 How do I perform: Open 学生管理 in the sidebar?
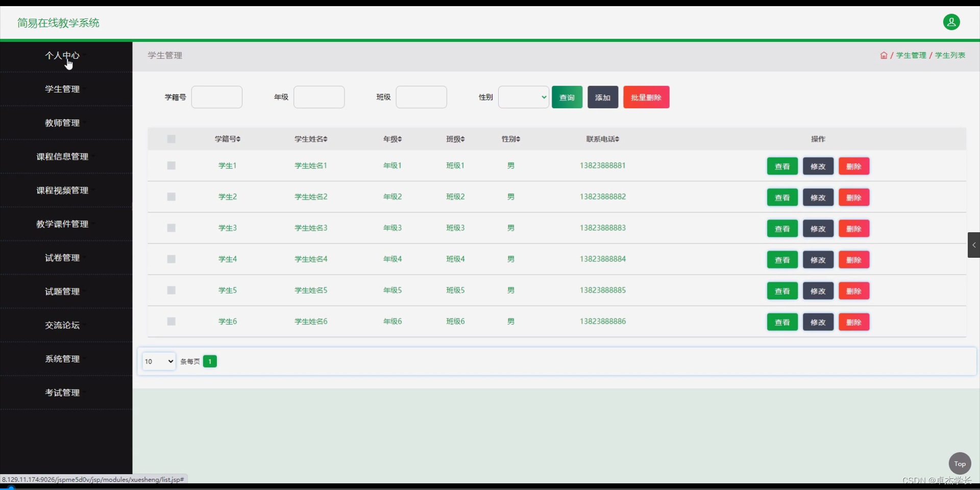(62, 89)
